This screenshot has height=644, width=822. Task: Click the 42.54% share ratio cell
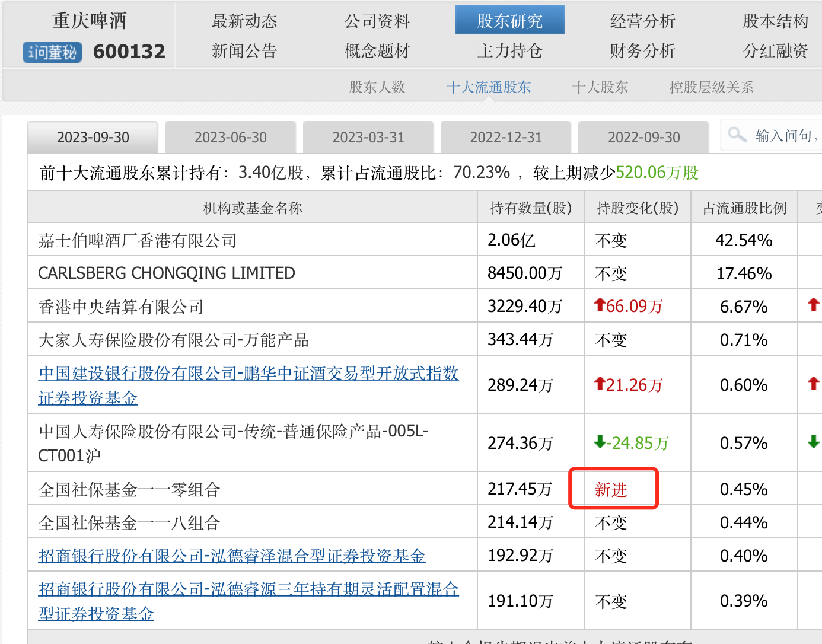(x=744, y=240)
